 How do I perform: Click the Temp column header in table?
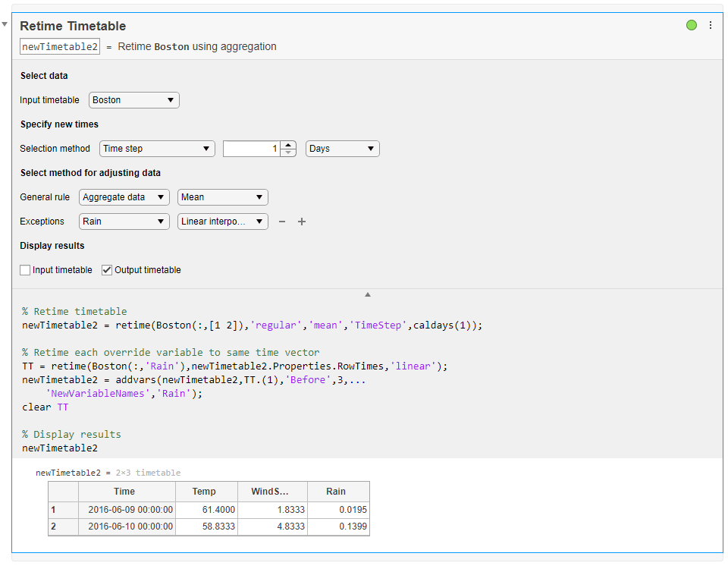tap(204, 492)
